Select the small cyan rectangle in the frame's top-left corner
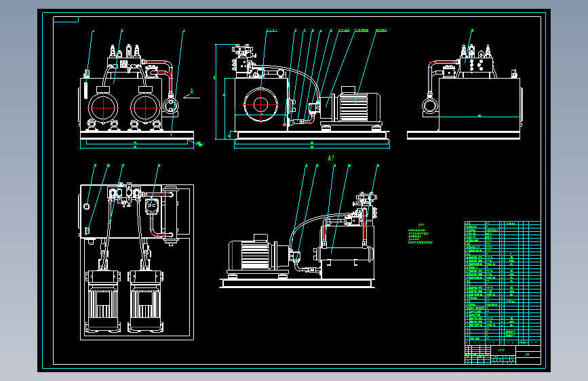Screen dimensions: 588x381 click(x=66, y=19)
